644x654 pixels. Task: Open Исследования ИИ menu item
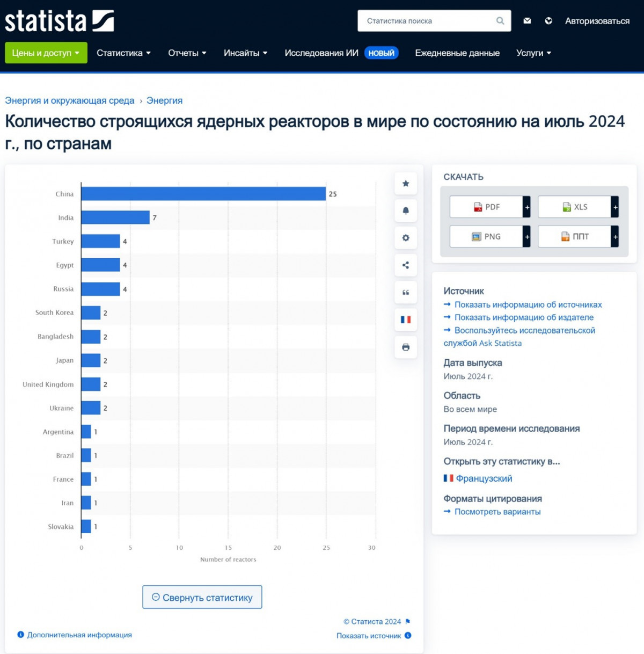pos(321,53)
